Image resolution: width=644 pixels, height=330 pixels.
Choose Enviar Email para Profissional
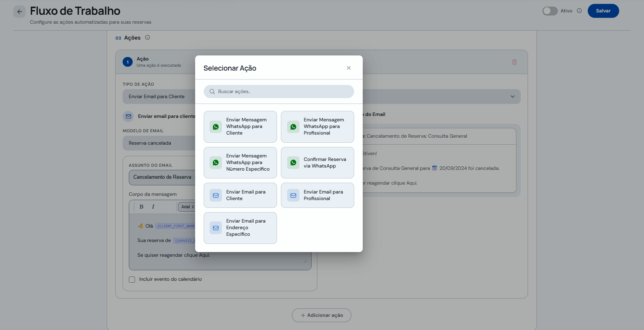tap(317, 195)
